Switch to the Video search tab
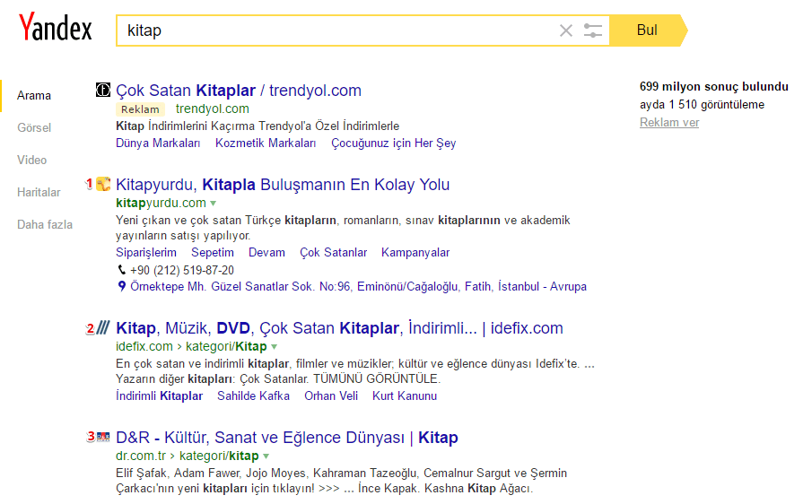This screenshot has height=504, width=812. tap(31, 160)
